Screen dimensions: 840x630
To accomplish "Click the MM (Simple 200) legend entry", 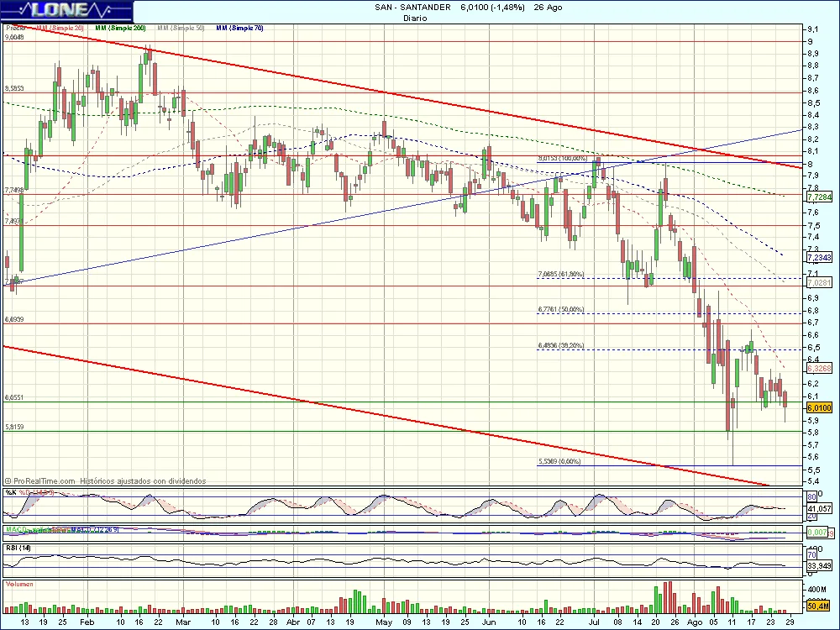I will (x=120, y=28).
